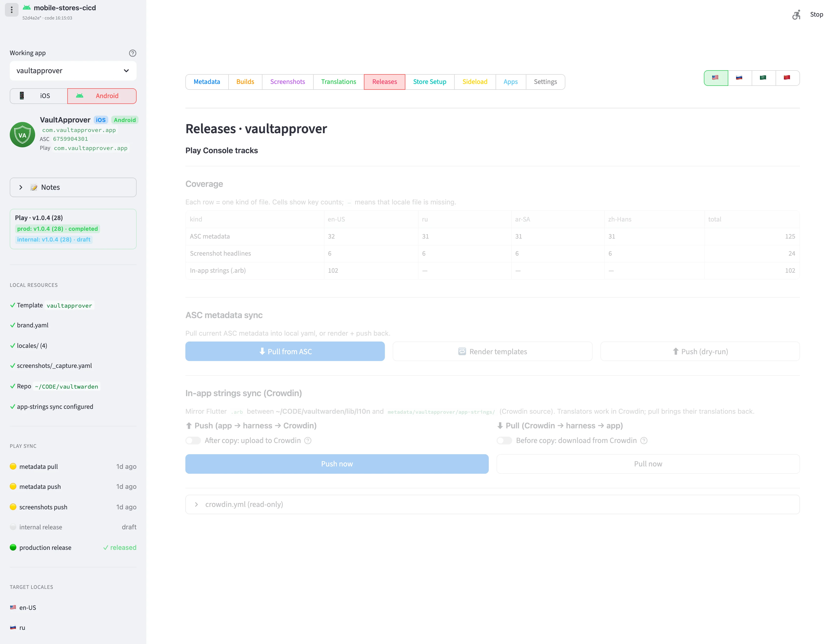Open the Metadata tab
This screenshot has width=839, height=644.
point(207,82)
